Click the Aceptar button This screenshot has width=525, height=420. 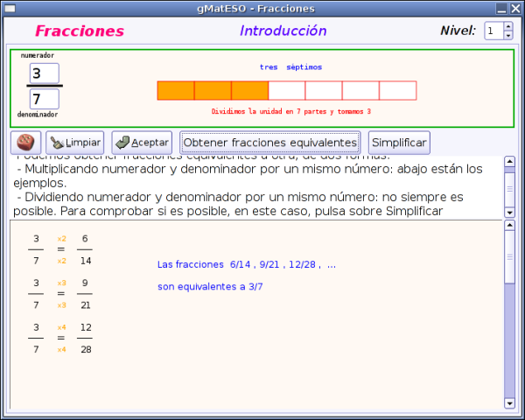[142, 143]
